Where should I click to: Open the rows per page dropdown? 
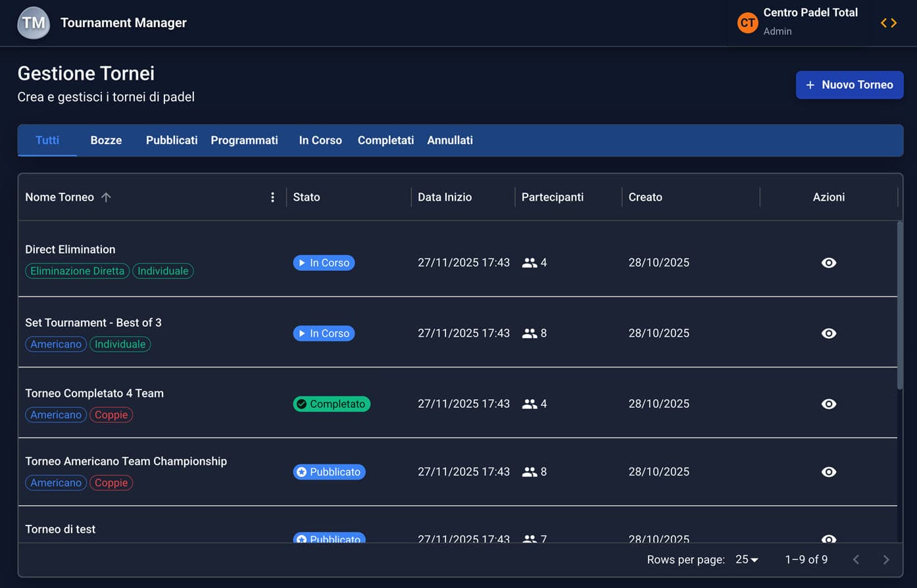tap(747, 560)
